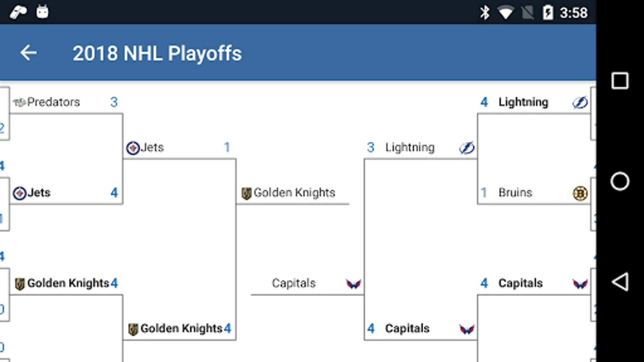Tap the Wi-Fi status icon
The width and height of the screenshot is (644, 362).
pyautogui.click(x=506, y=12)
